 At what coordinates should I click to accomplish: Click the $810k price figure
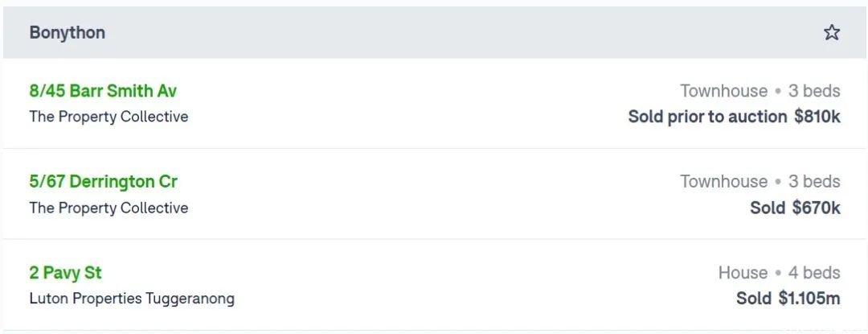(x=817, y=117)
